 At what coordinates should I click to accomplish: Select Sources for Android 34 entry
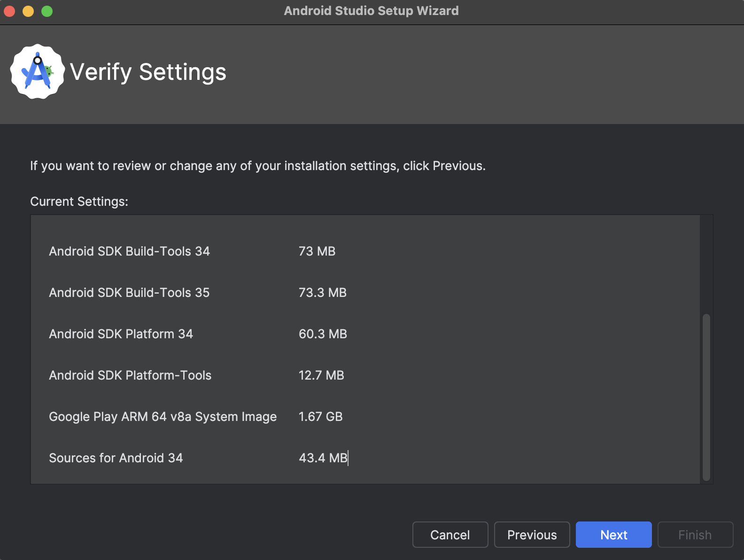point(116,458)
